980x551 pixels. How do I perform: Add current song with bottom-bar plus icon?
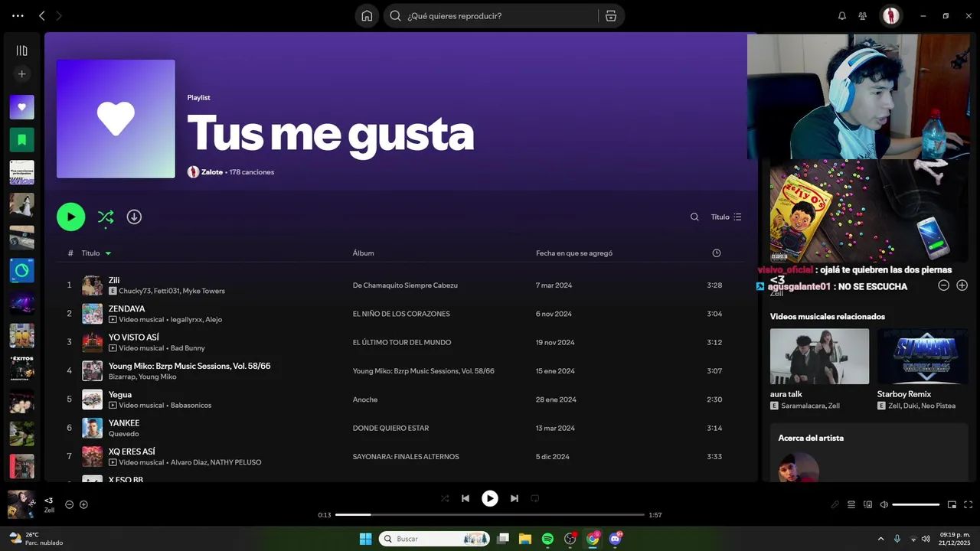(83, 504)
